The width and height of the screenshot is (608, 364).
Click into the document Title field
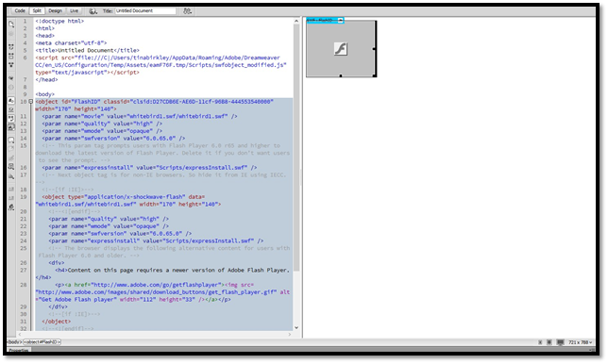tap(145, 10)
